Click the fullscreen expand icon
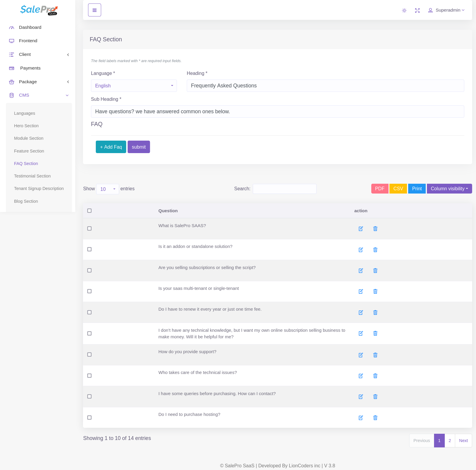 point(417,10)
